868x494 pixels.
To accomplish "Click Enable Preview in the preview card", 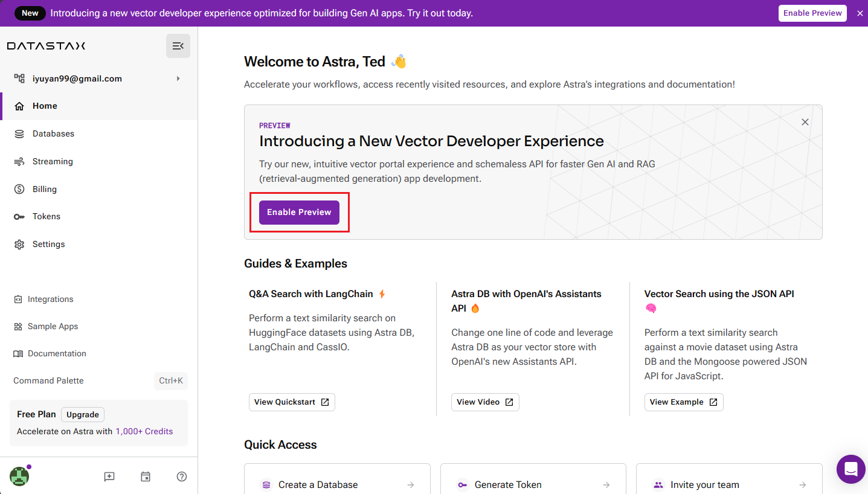I will (x=299, y=213).
